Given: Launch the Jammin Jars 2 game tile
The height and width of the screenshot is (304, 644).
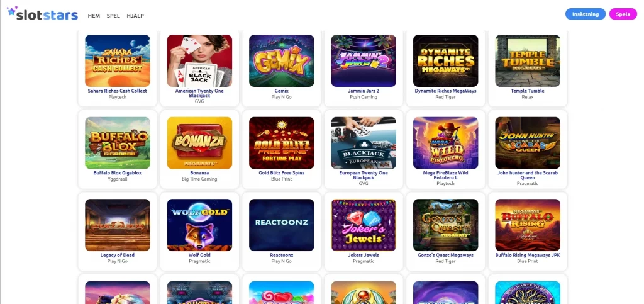Looking at the screenshot, I should (364, 61).
